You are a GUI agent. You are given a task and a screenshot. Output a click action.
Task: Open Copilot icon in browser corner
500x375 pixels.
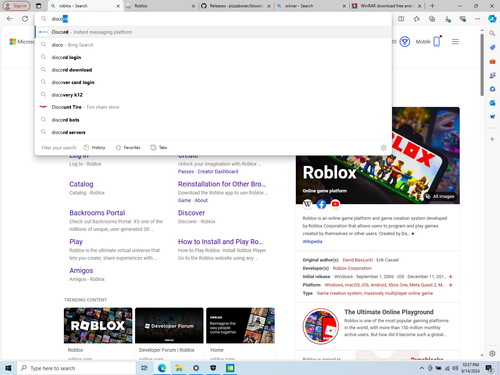pos(492,19)
